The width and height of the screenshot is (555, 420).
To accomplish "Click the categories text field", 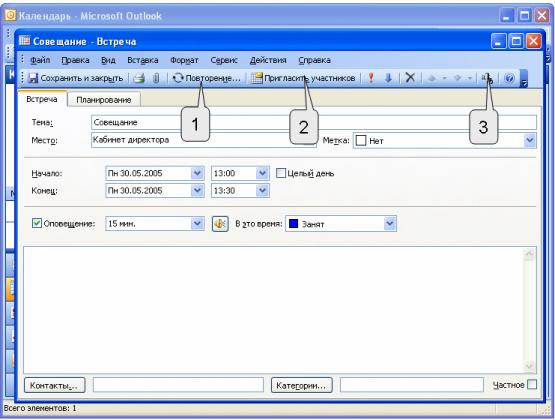I will pyautogui.click(x=412, y=385).
